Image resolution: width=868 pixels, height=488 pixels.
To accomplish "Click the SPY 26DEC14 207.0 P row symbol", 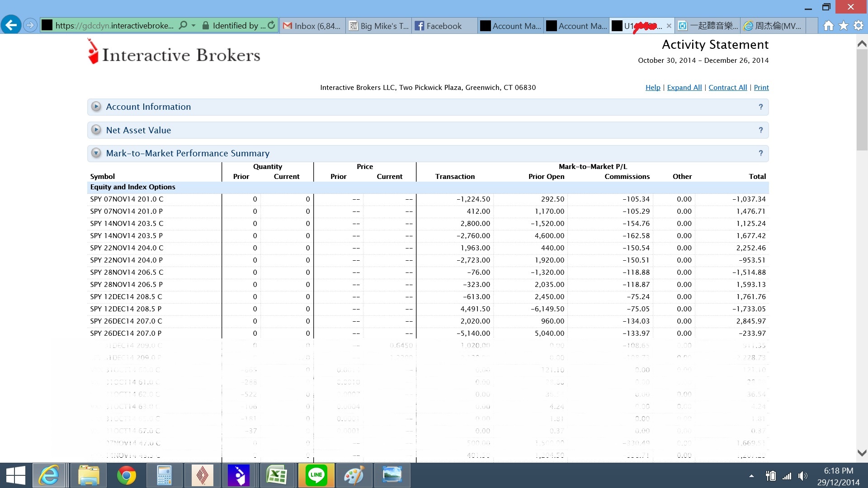I will (x=126, y=333).
